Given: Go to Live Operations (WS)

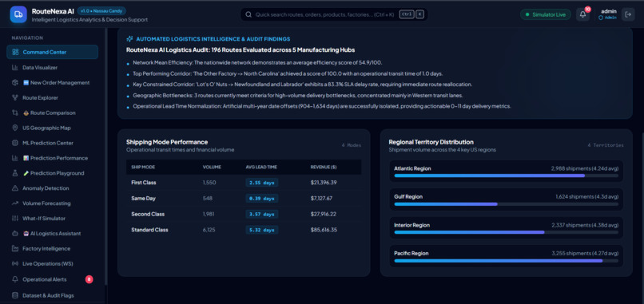Looking at the screenshot, I should (x=52, y=263).
